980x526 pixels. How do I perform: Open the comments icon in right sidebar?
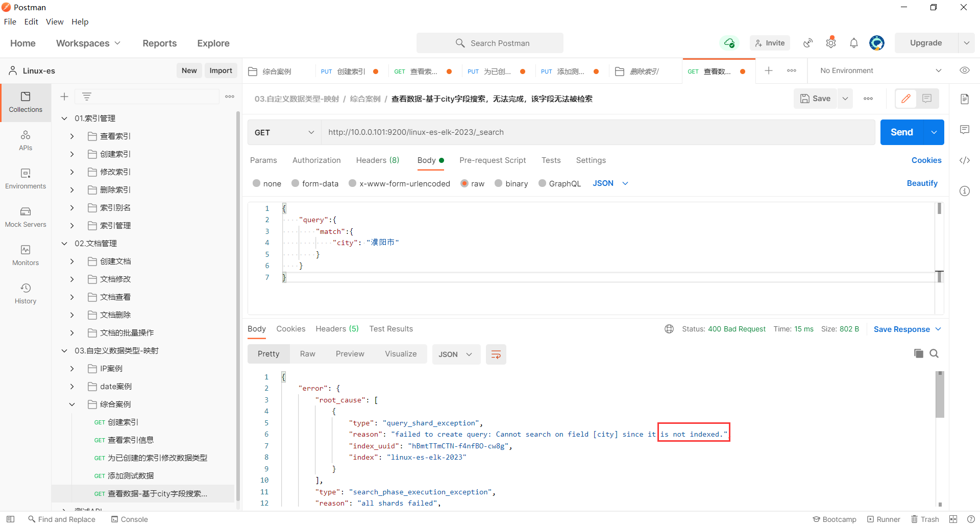(965, 130)
